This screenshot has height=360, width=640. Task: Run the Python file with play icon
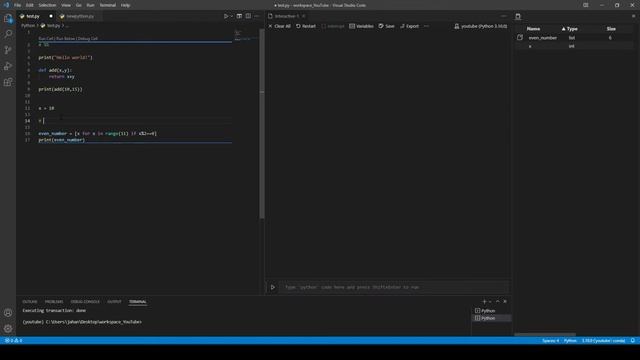226,16
